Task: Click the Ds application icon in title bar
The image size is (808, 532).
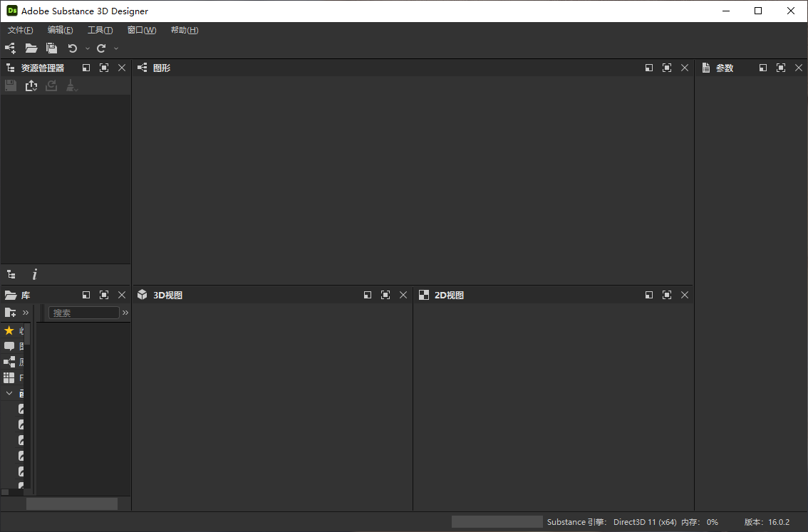Action: pos(11,11)
